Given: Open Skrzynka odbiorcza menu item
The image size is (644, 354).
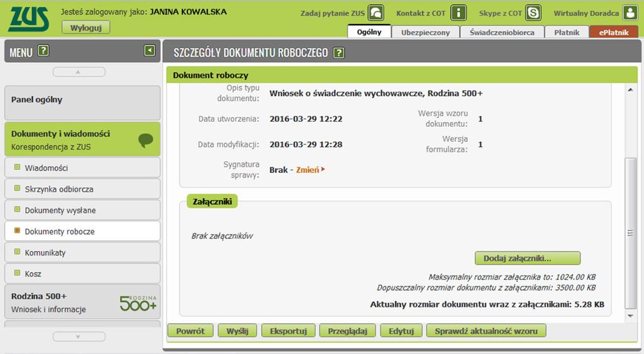Looking at the screenshot, I should click(82, 189).
